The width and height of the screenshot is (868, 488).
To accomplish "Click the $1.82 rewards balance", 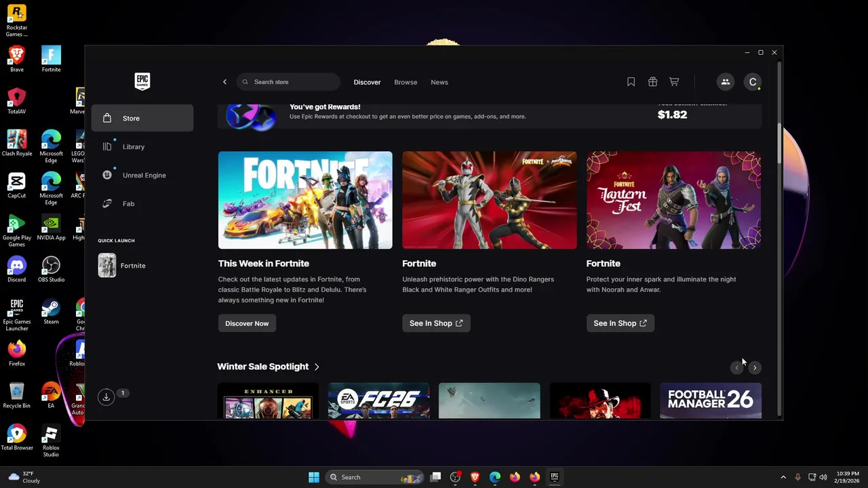I will (672, 115).
